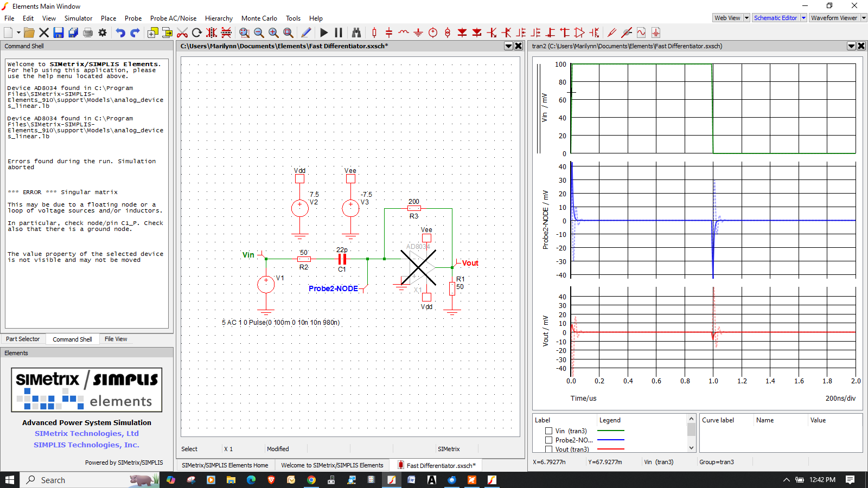Switch to the File View tab
The width and height of the screenshot is (868, 488).
116,339
